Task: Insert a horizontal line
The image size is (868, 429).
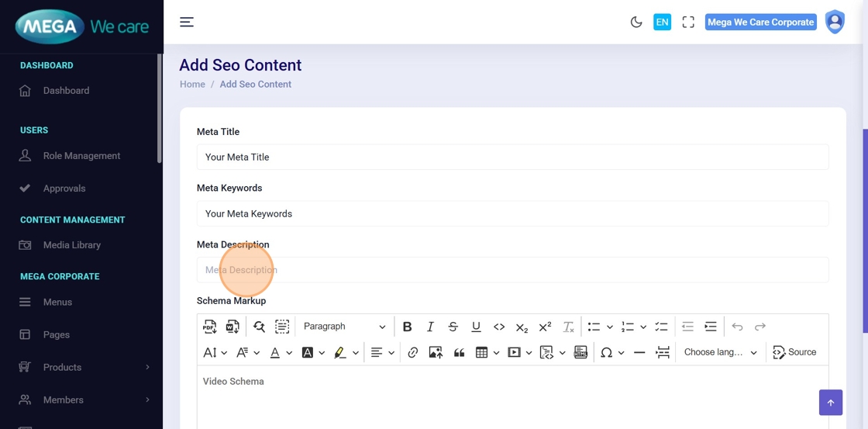Action: pyautogui.click(x=639, y=352)
